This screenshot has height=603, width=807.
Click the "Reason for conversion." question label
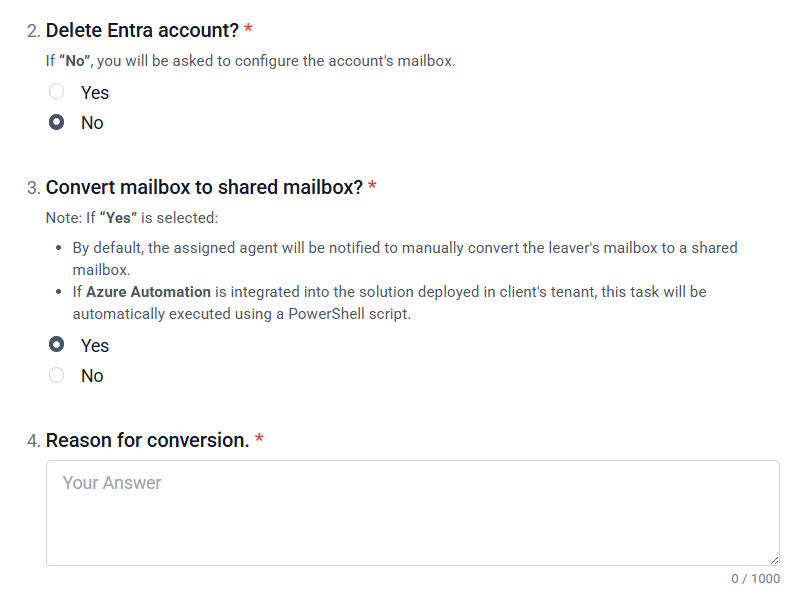click(x=147, y=440)
